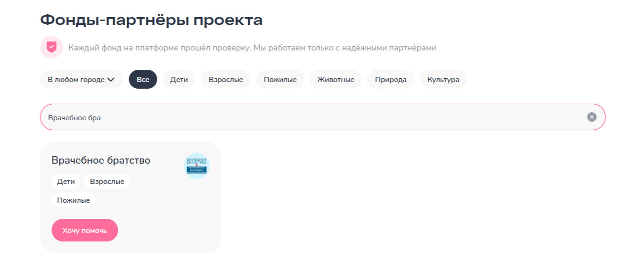This screenshot has width=644, height=266.
Task: Click the pink shield verification icon
Action: click(x=51, y=47)
